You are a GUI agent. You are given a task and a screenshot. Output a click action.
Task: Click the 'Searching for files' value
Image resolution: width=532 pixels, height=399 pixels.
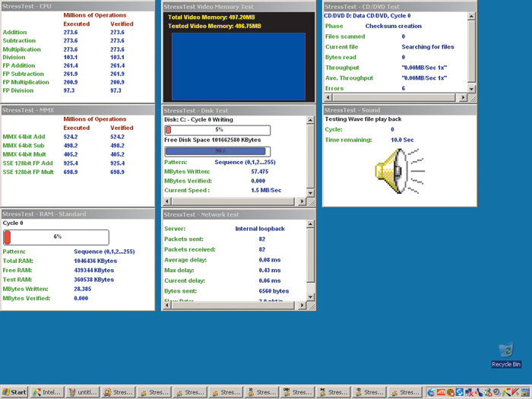click(428, 47)
